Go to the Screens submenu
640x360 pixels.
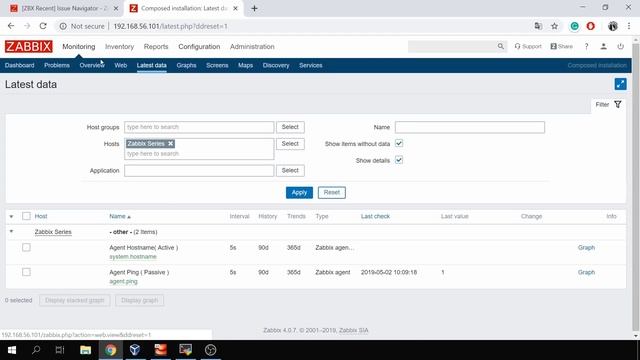[217, 65]
